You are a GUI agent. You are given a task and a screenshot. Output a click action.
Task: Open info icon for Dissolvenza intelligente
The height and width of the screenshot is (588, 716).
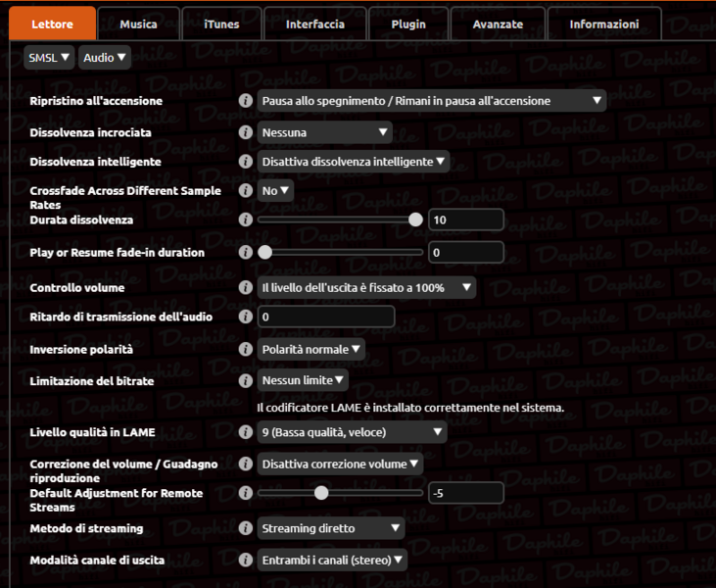pyautogui.click(x=245, y=162)
